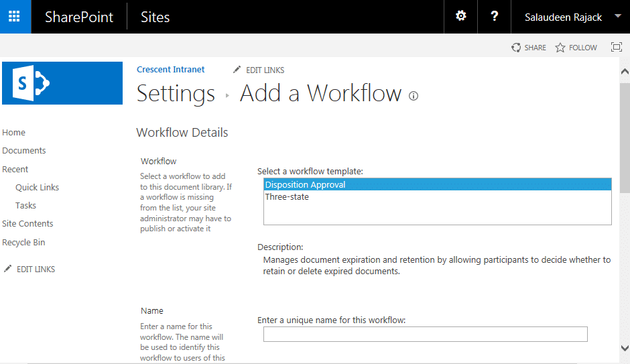Open Sites in the top bar

click(155, 17)
